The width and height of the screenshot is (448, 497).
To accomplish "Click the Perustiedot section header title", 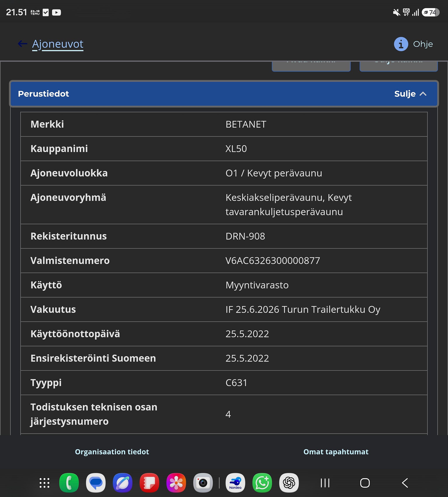I will pyautogui.click(x=43, y=94).
